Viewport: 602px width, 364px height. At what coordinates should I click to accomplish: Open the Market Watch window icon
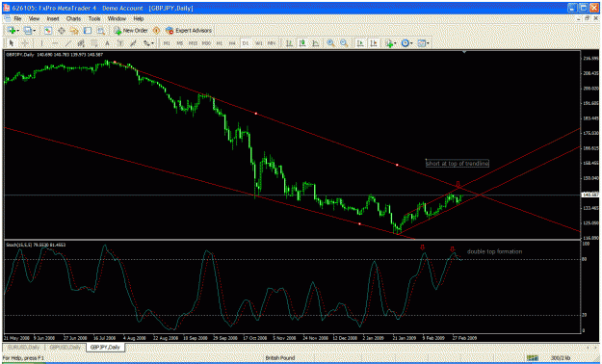point(47,31)
